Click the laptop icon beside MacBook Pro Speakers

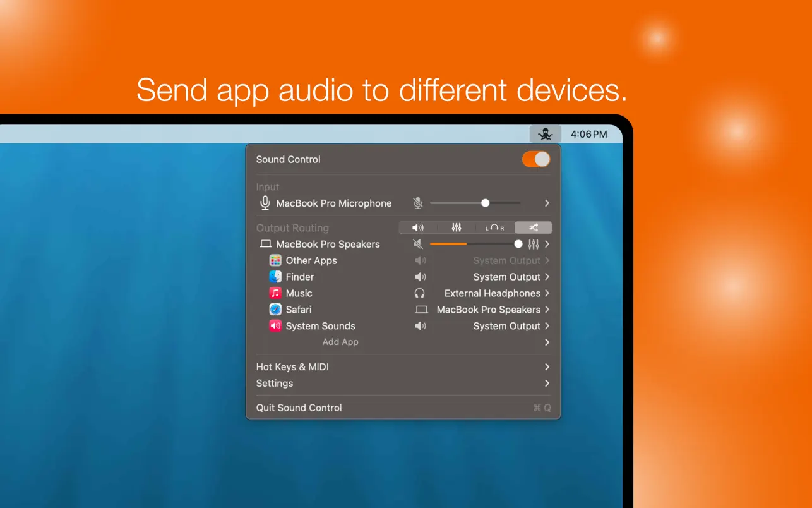point(266,244)
